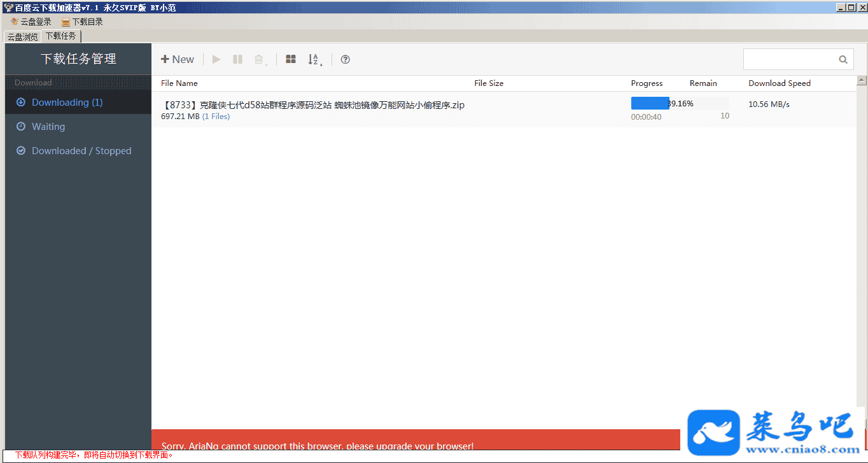The width and height of the screenshot is (868, 463).
Task: Sort by the File Name column header
Action: 179,83
